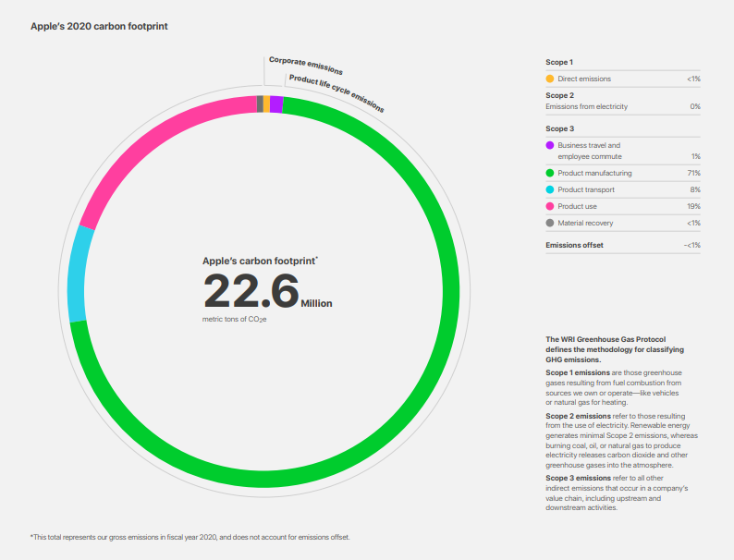
Task: Click the 71% value for Product manufacturing
Action: tap(693, 173)
